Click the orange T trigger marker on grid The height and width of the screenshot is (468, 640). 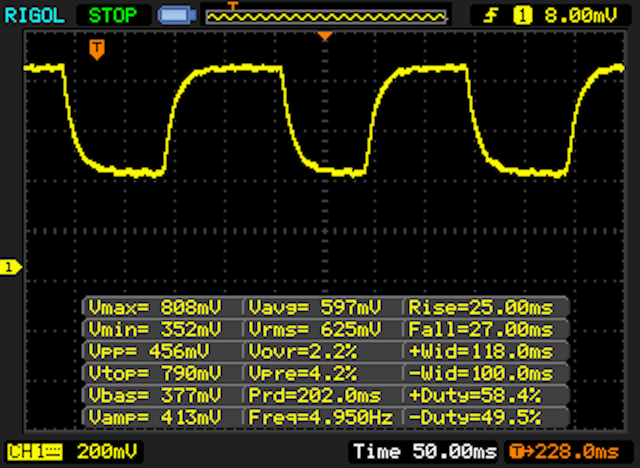point(96,49)
